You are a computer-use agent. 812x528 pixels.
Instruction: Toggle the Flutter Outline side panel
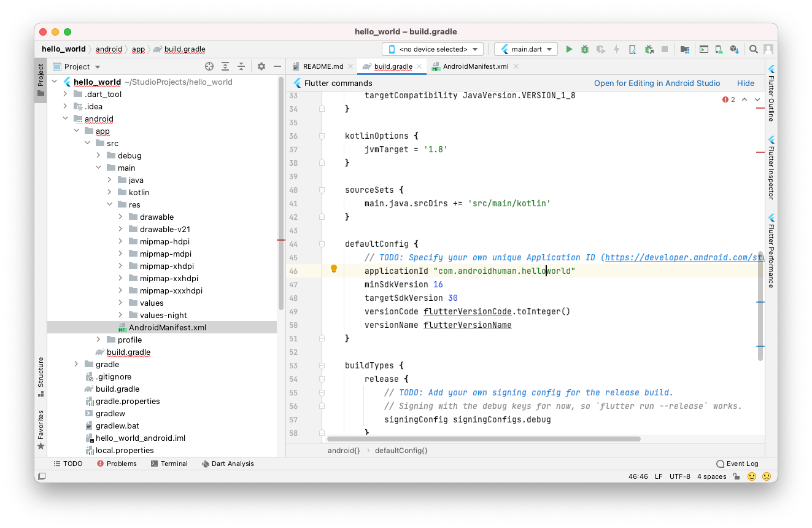(x=771, y=93)
